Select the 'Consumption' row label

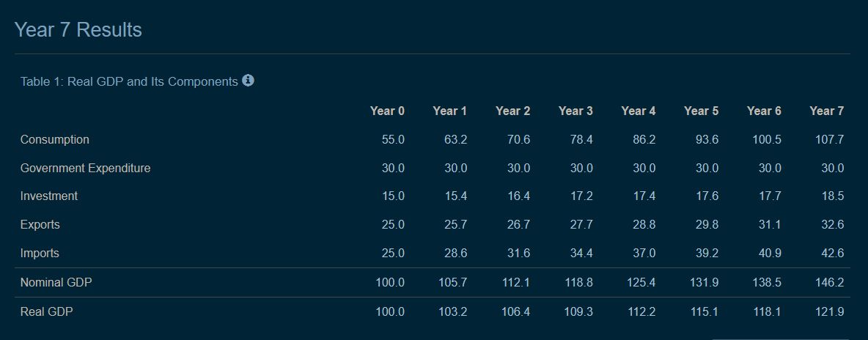55,139
